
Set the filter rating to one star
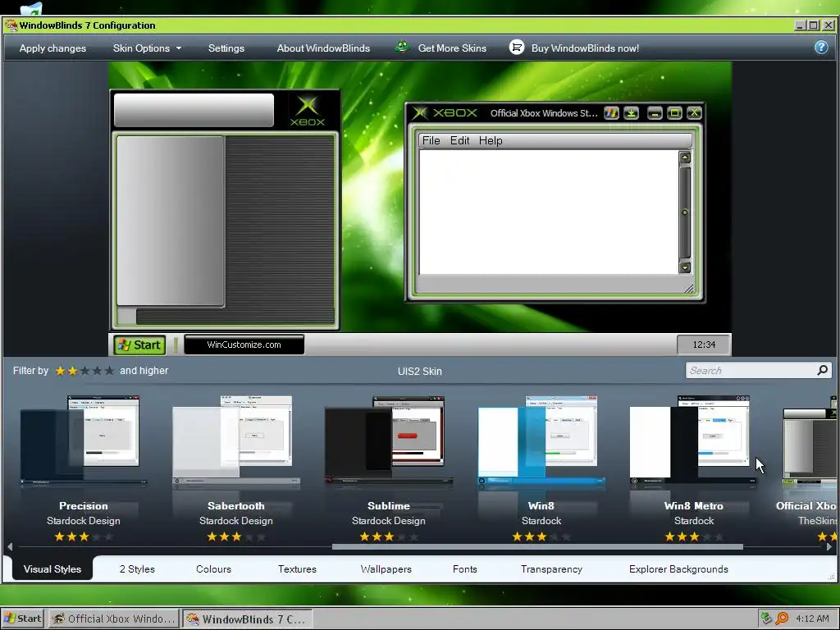60,371
